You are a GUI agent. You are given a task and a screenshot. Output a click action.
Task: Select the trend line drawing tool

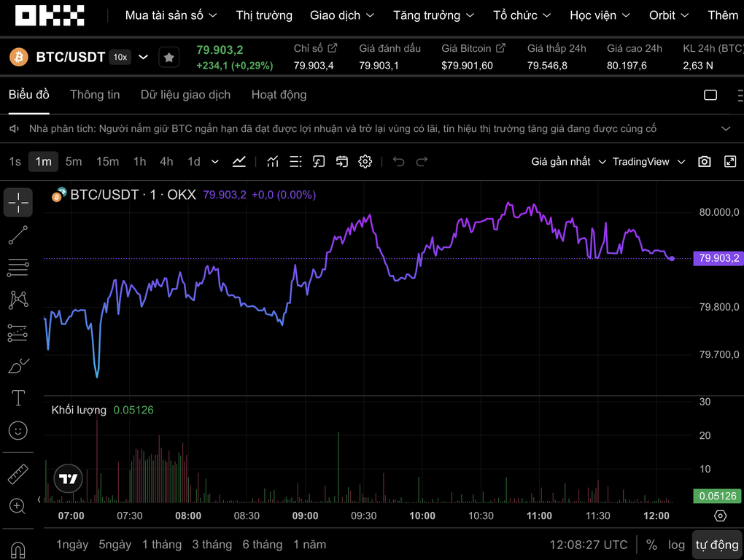click(x=18, y=236)
